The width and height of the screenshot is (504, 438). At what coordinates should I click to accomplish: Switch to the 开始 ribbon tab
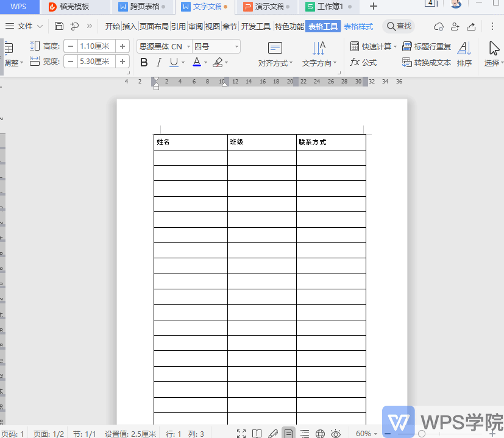point(113,26)
